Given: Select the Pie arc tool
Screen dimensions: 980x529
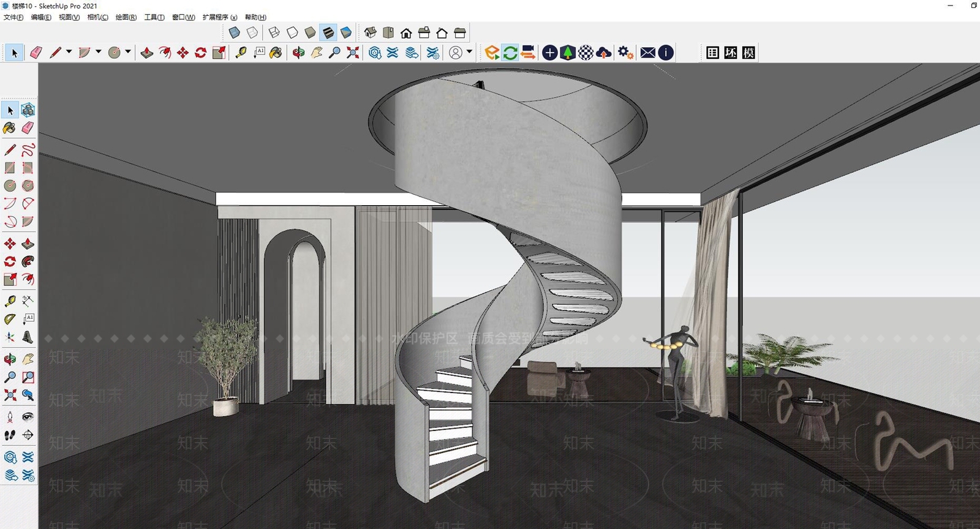Looking at the screenshot, I should tap(28, 222).
